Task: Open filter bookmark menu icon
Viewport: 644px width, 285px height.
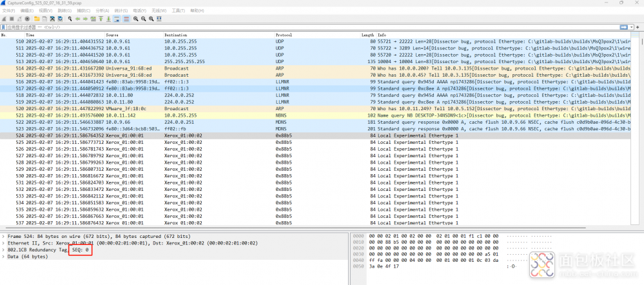Action: click(x=3, y=27)
